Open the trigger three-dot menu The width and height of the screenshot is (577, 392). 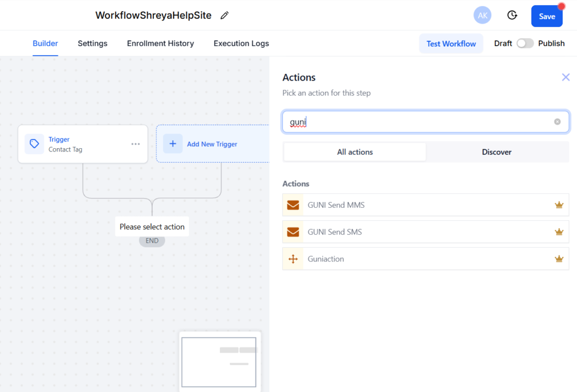pos(135,144)
